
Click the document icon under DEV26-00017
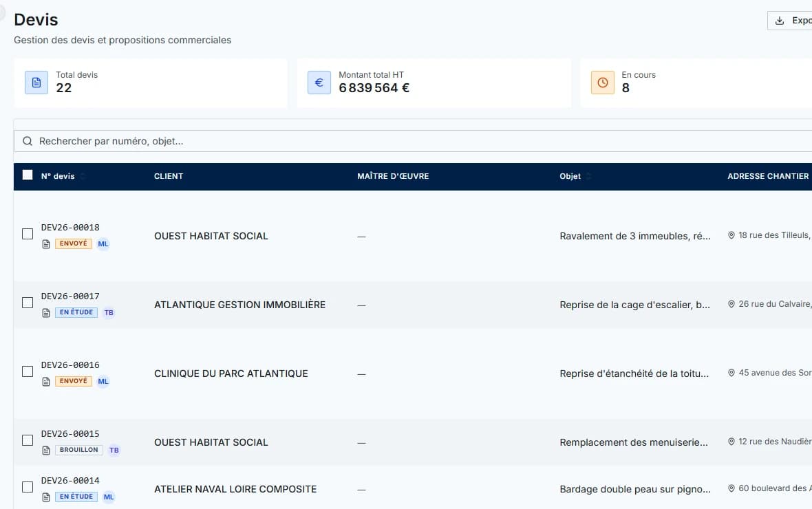point(46,313)
